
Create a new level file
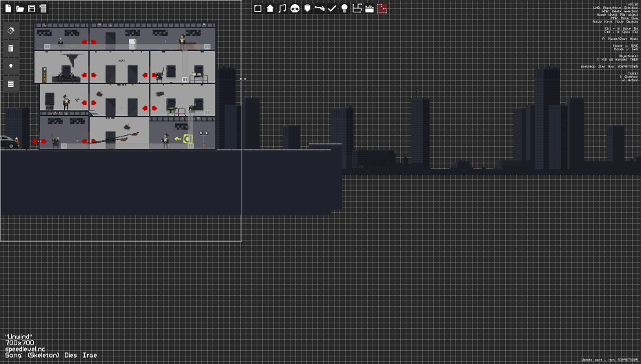(8, 8)
